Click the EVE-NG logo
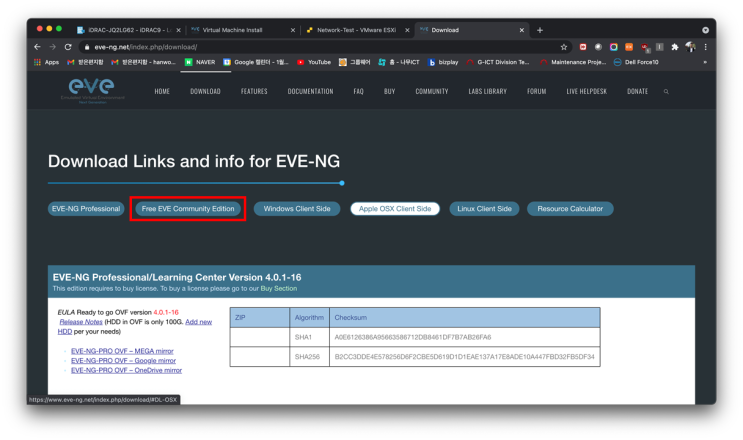Image resolution: width=743 pixels, height=440 pixels. tap(92, 90)
